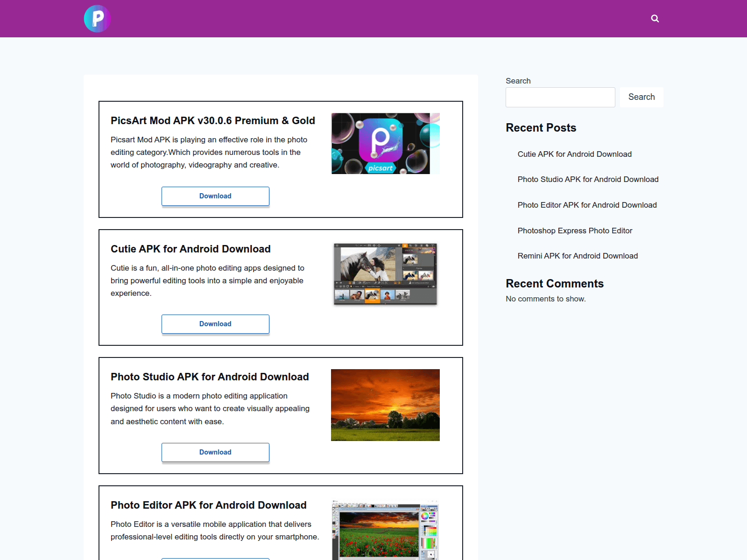This screenshot has height=560, width=747.
Task: Click the 'Photo Editor is a versatile' description
Action: pos(215,531)
